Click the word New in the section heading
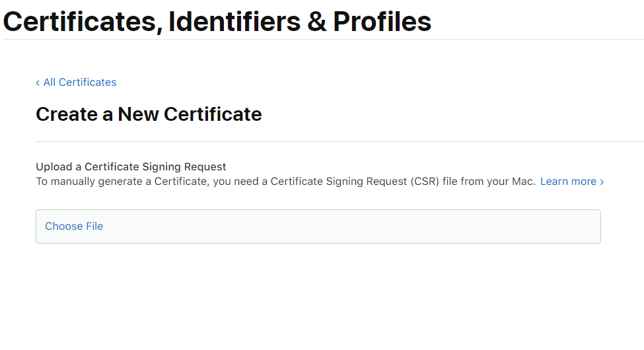644x350 pixels. tap(138, 114)
